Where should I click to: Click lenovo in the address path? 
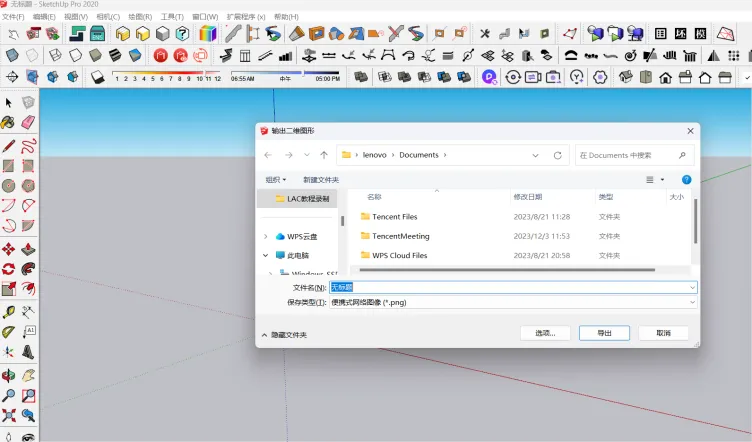[x=375, y=155]
